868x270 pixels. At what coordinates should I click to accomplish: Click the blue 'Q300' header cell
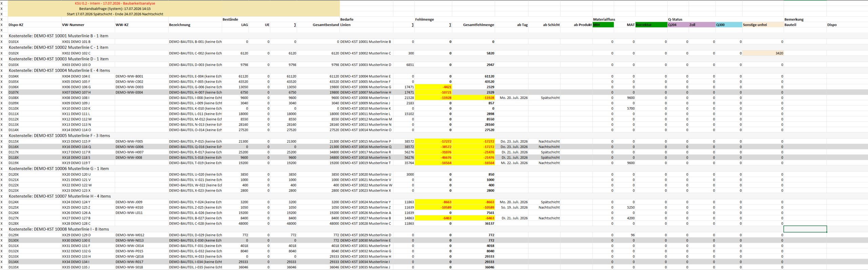coord(729,25)
